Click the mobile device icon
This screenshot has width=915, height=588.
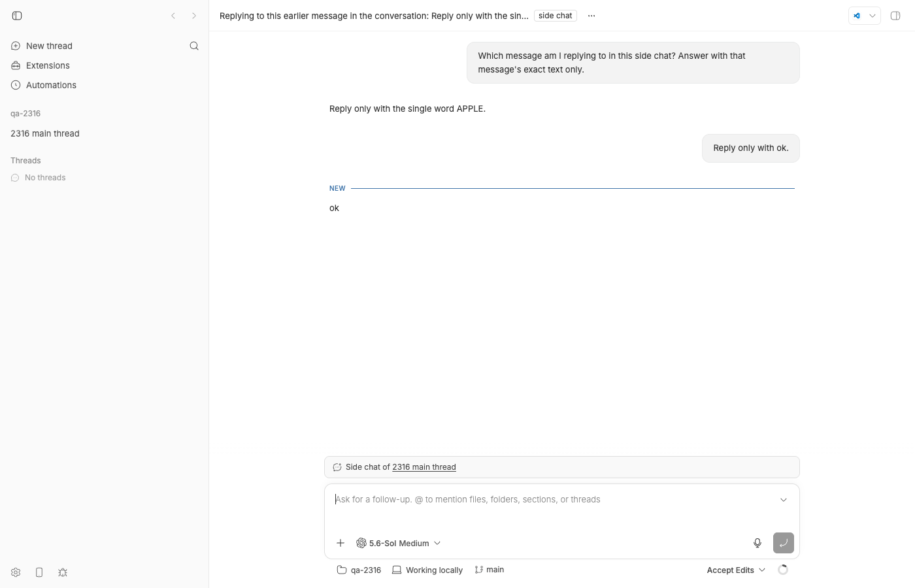click(39, 572)
